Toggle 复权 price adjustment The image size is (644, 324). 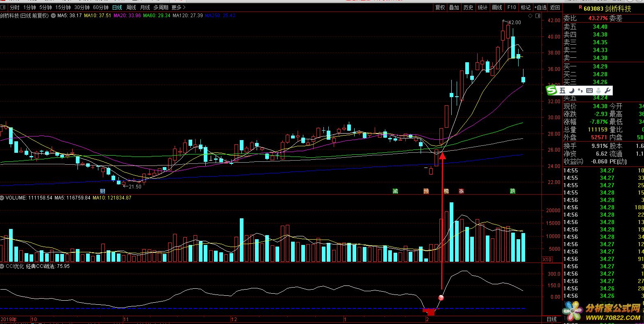pos(440,7)
